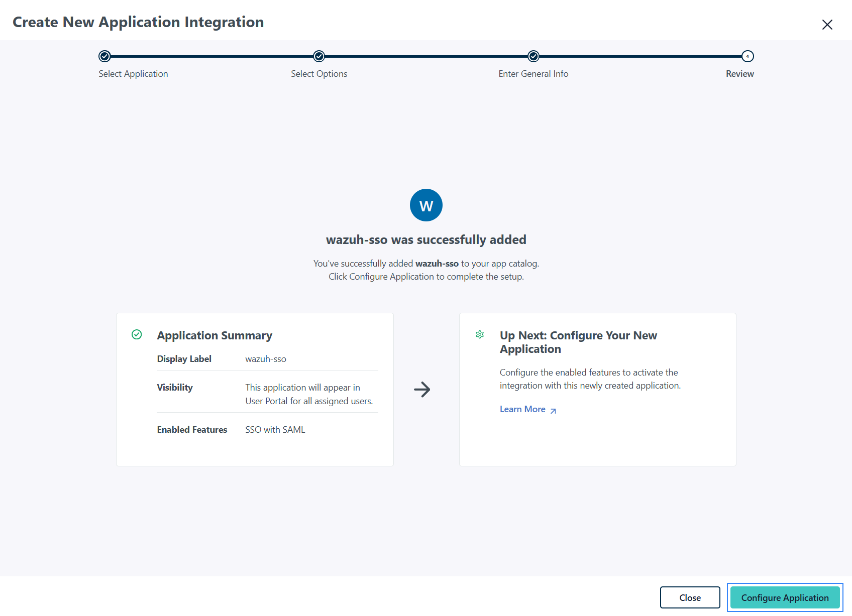
Task: Click the Enabled Features label
Action: [x=192, y=430]
